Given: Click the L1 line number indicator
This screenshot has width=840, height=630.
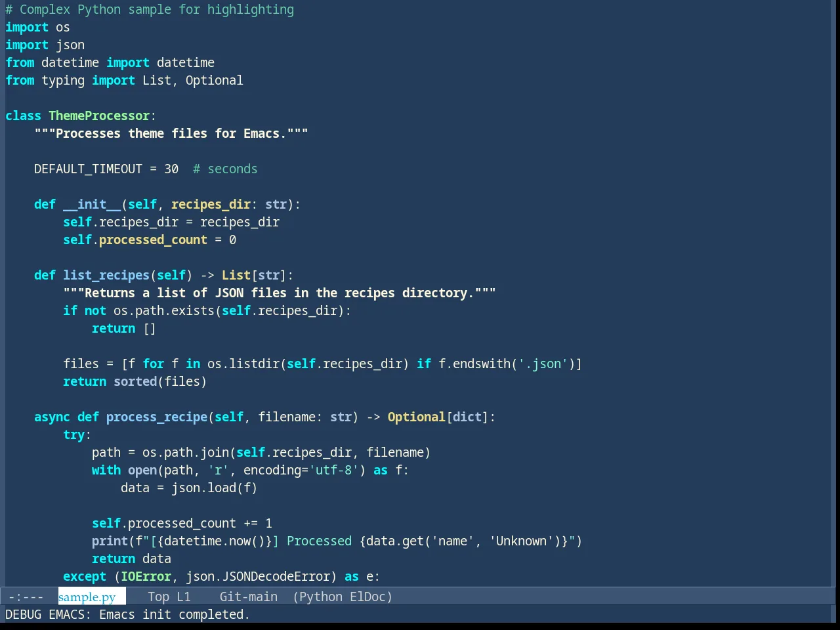Looking at the screenshot, I should pos(184,597).
